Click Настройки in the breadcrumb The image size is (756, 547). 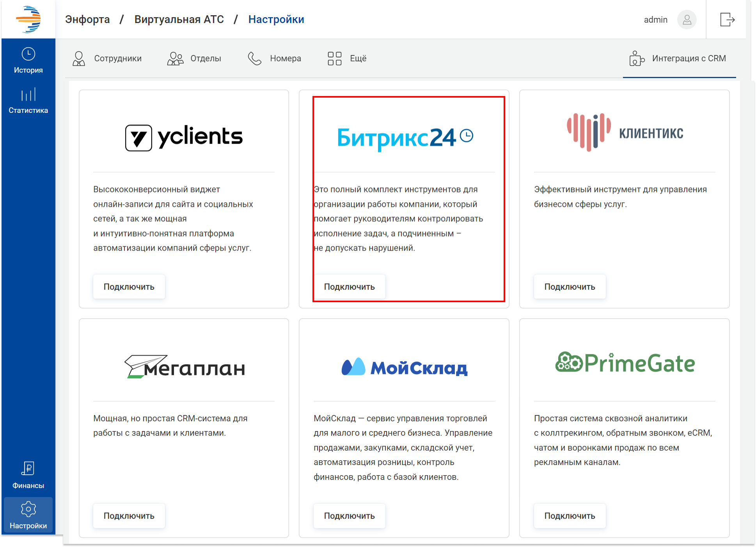coord(276,20)
